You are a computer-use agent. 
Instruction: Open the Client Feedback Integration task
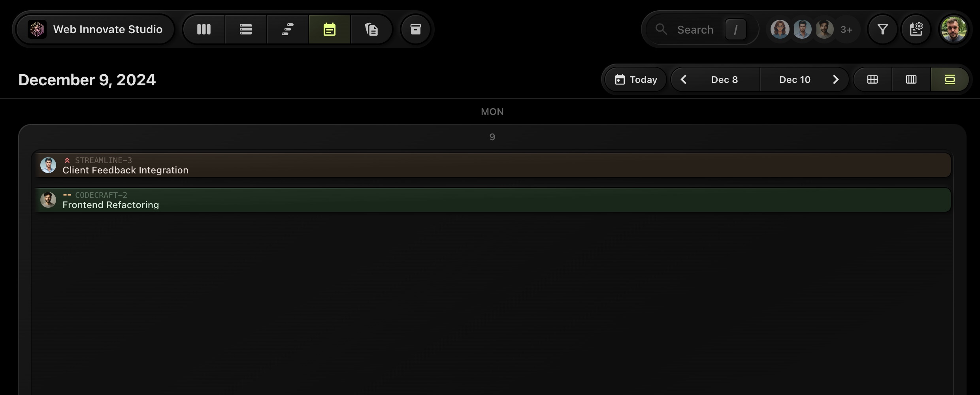tap(492, 165)
